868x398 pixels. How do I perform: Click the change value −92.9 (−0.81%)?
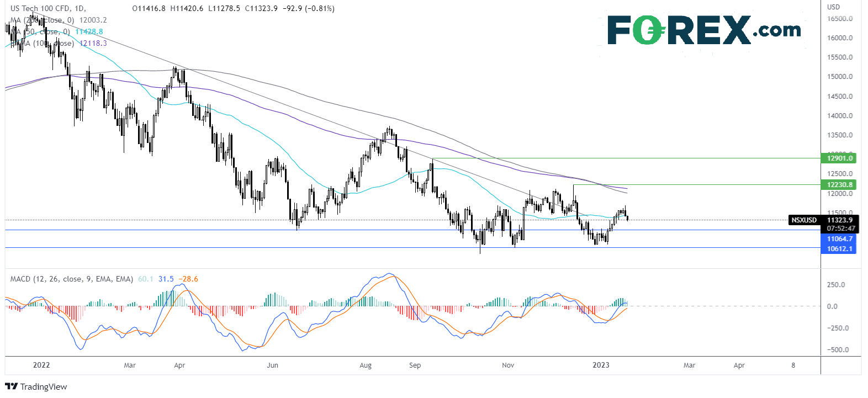click(x=308, y=8)
